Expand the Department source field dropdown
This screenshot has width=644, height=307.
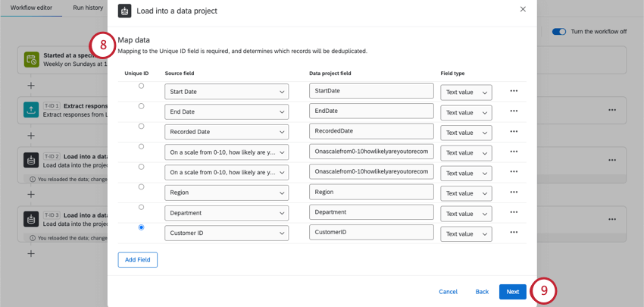pyautogui.click(x=227, y=213)
